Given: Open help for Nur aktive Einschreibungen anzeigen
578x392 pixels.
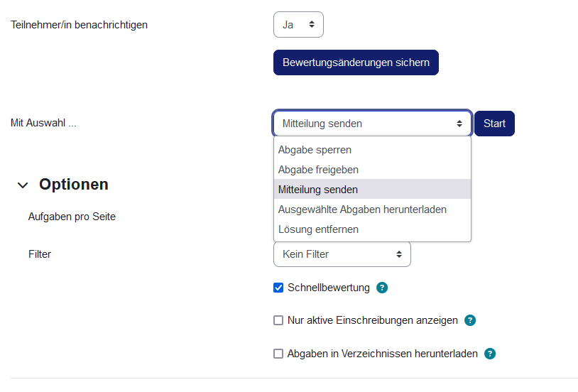Looking at the screenshot, I should (x=469, y=320).
